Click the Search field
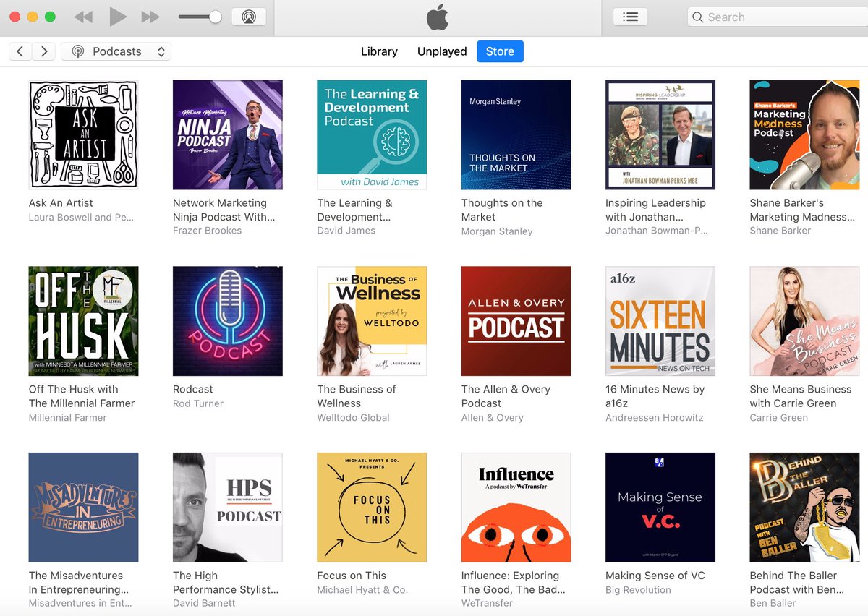This screenshot has width=868, height=616. pyautogui.click(x=778, y=17)
